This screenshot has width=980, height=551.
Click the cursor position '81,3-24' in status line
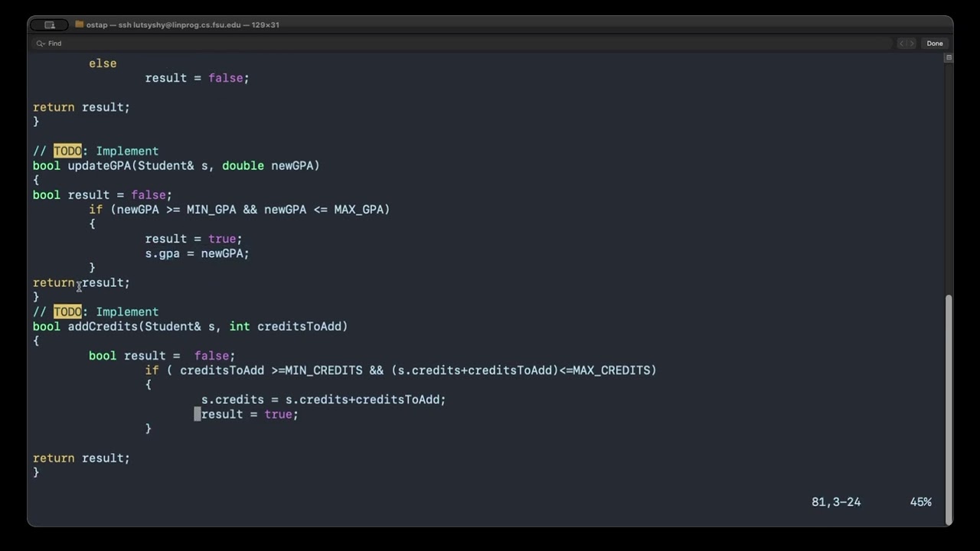836,502
